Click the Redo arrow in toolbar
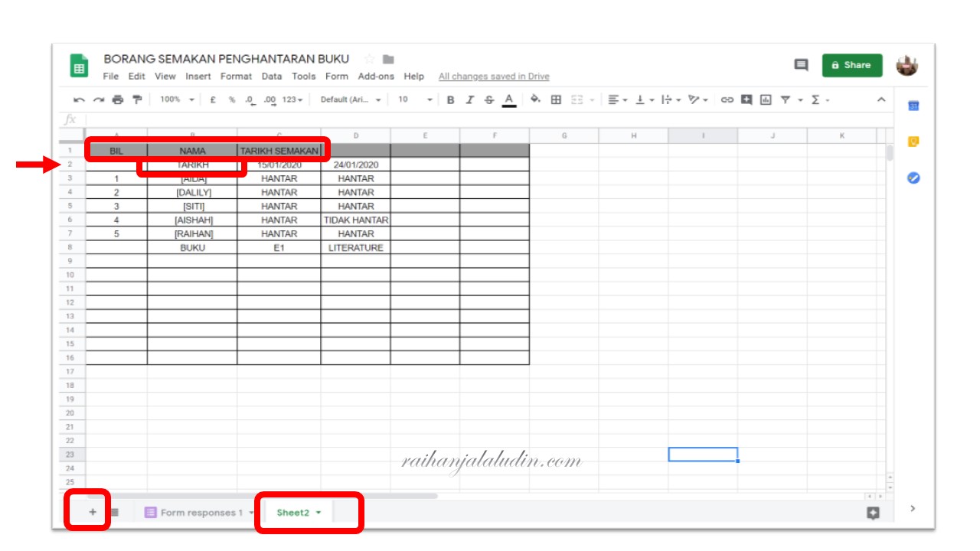This screenshot has height=551, width=980. [99, 99]
